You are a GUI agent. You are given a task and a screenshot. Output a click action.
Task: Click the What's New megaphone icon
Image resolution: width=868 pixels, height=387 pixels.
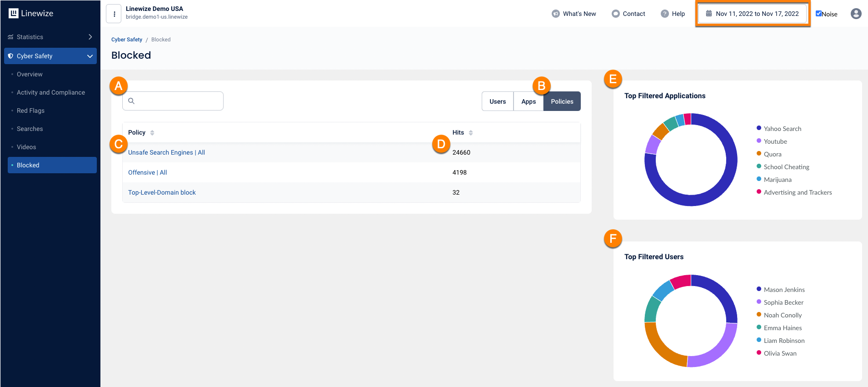(555, 14)
